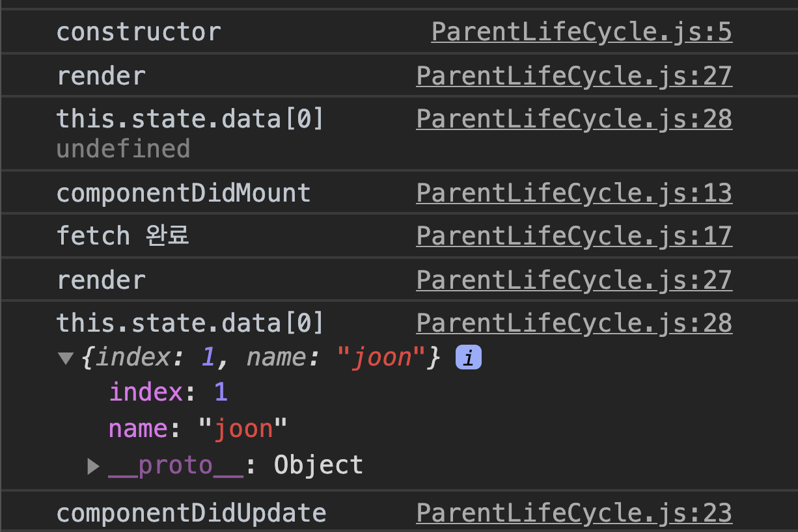Image resolution: width=798 pixels, height=532 pixels.
Task: Select the componentDidUpdate log message
Action: [x=191, y=513]
